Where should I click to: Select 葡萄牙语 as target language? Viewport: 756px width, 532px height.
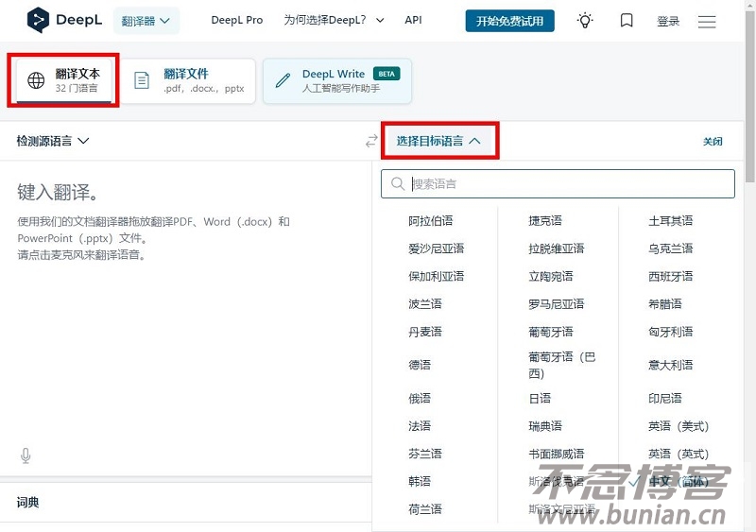(x=551, y=332)
